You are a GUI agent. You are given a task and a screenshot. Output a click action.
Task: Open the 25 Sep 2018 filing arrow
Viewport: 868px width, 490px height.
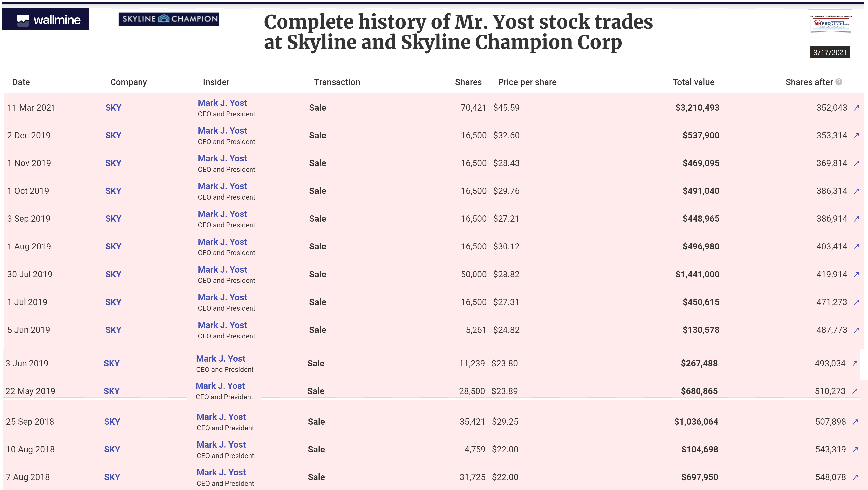pyautogui.click(x=855, y=422)
